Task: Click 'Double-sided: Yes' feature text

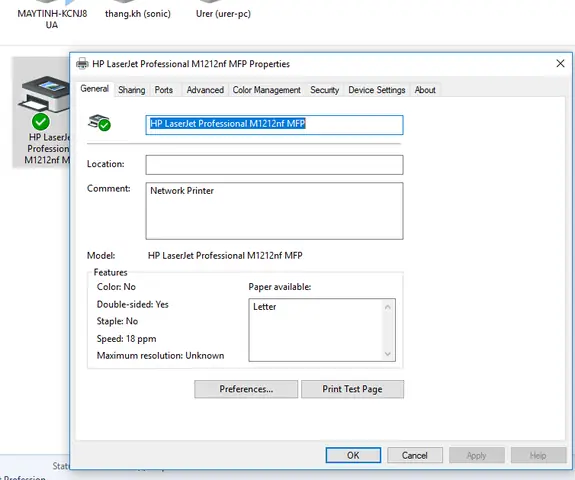Action: (132, 304)
